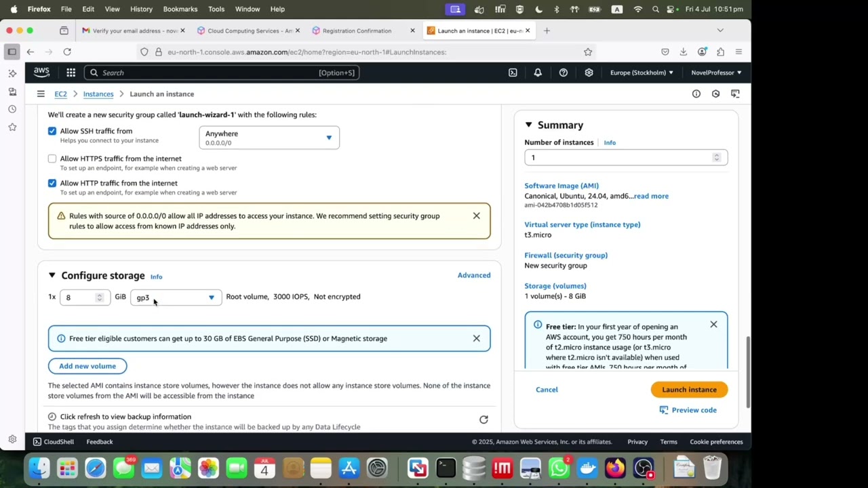Open the Firefox Bookmarks menu
Screen dimensions: 868x488
pyautogui.click(x=180, y=9)
